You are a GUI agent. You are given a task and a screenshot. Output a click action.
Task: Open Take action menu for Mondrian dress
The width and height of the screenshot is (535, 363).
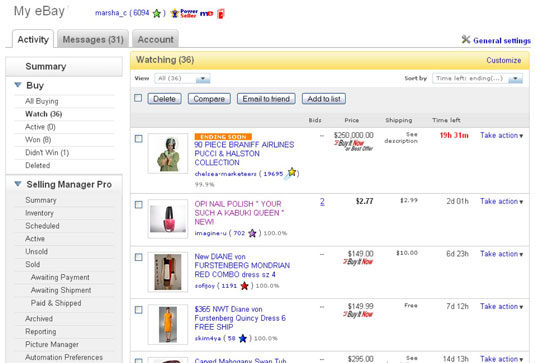501,254
